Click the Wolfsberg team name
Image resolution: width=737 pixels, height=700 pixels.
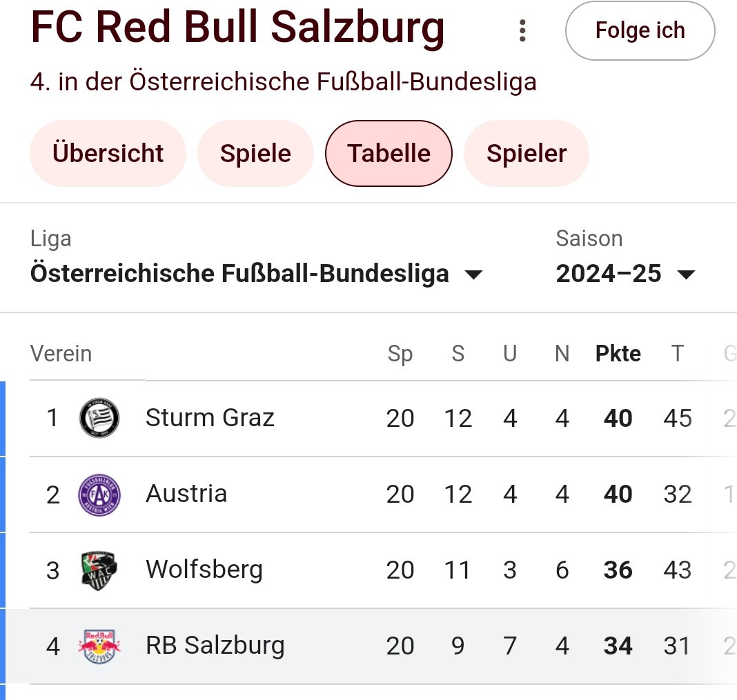tap(204, 570)
